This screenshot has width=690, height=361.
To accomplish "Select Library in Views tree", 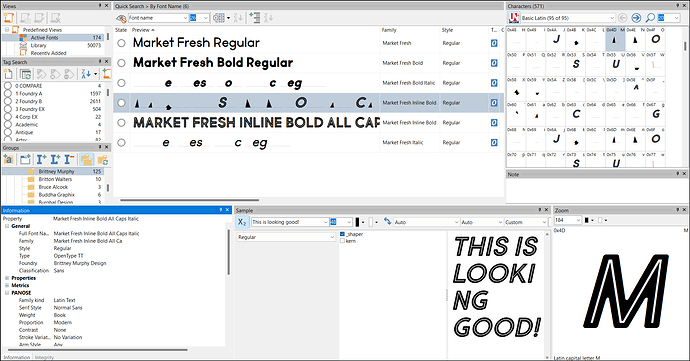I will 38,45.
